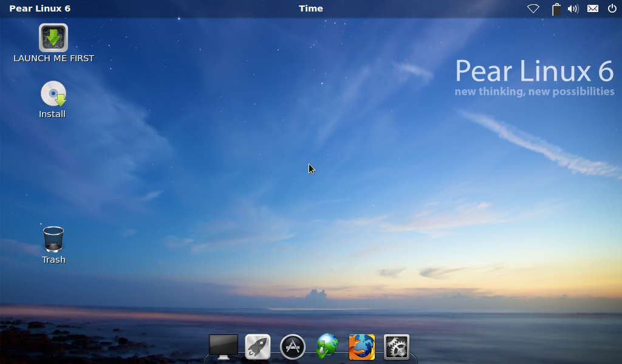Open the mail envelope indicator in the top panel
The height and width of the screenshot is (364, 622).
click(593, 8)
